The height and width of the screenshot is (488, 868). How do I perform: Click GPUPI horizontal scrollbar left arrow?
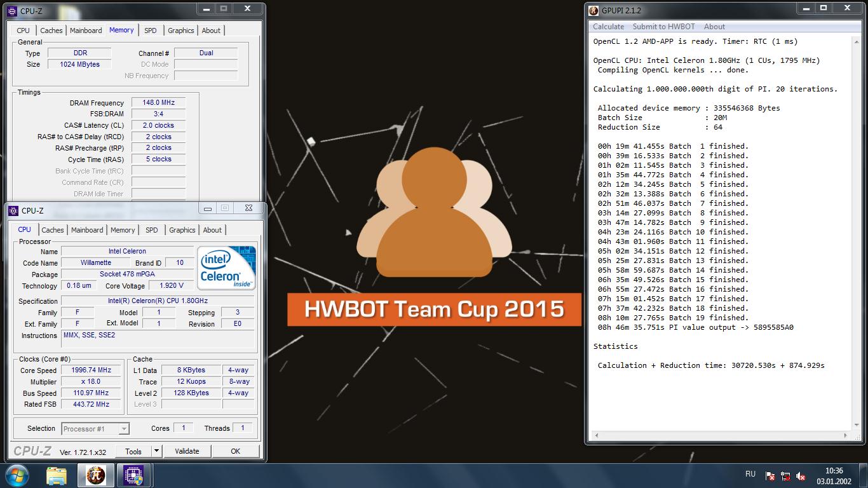pyautogui.click(x=595, y=435)
